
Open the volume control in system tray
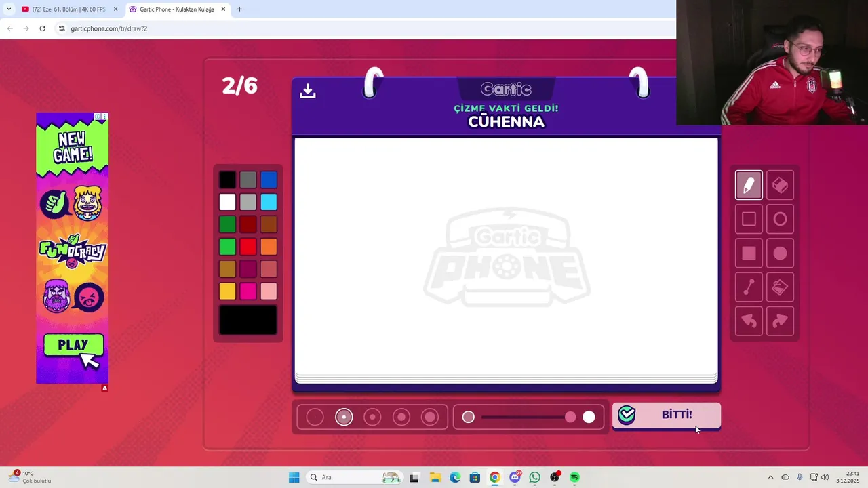(x=825, y=477)
